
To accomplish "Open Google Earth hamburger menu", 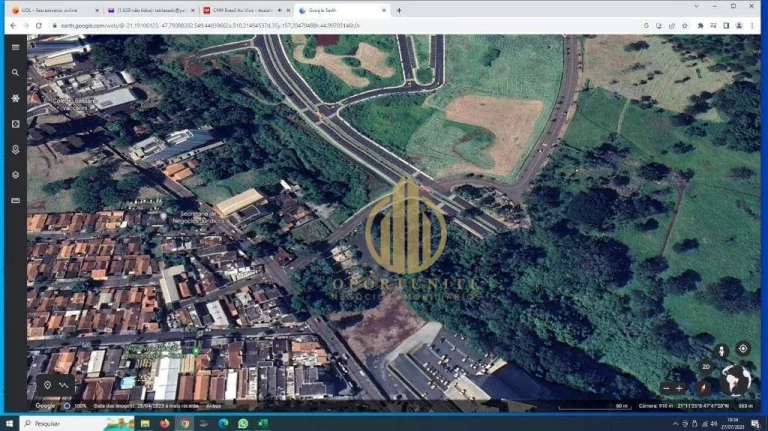I will pos(16,48).
